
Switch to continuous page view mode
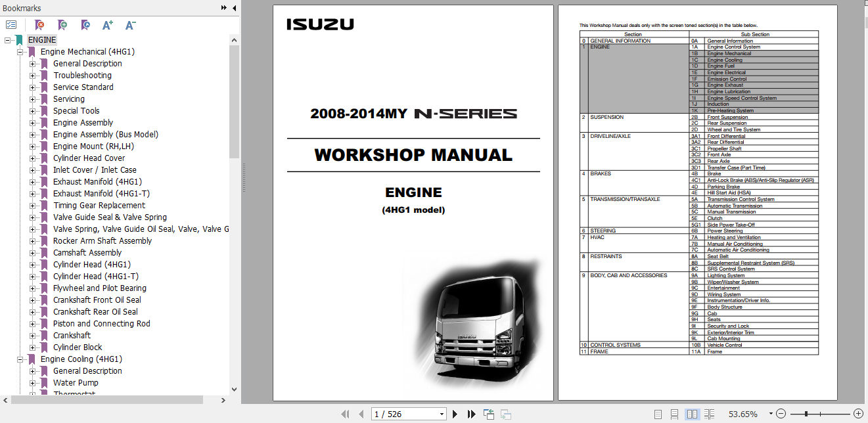(x=674, y=414)
